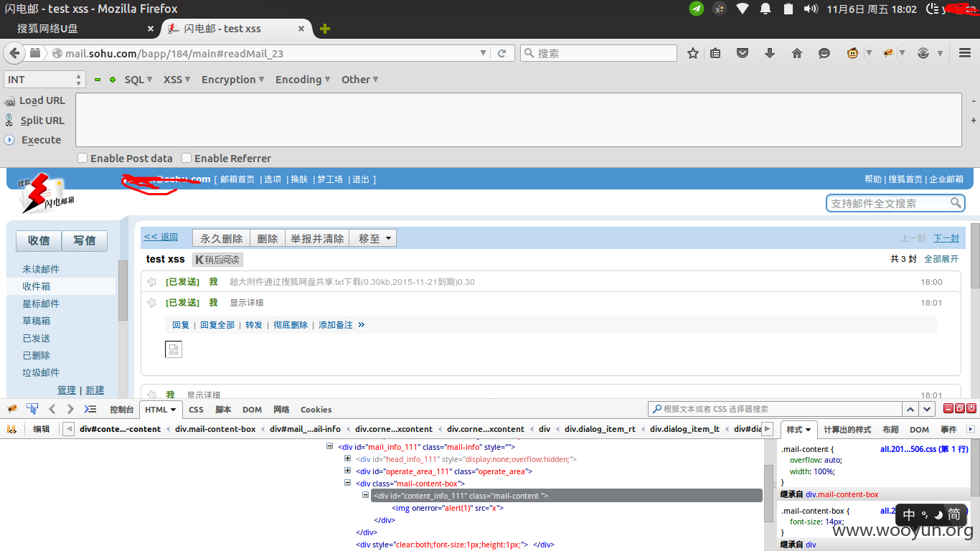This screenshot has height=551, width=980.
Task: Open the 计算出的样式 side panel tab
Action: click(x=847, y=430)
